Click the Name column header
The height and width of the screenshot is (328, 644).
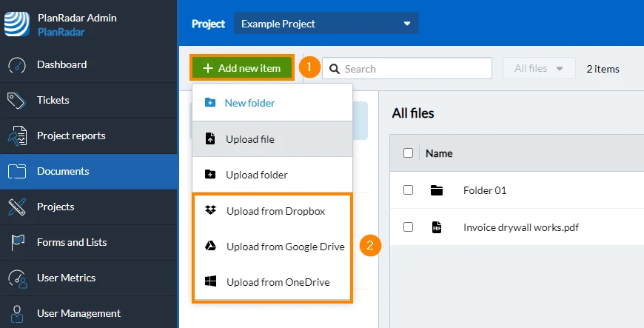(x=439, y=153)
